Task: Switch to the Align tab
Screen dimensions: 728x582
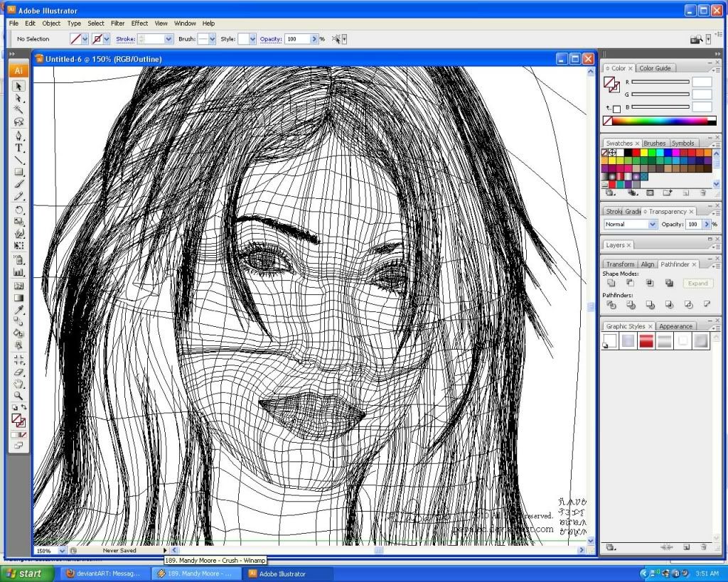Action: click(x=647, y=264)
